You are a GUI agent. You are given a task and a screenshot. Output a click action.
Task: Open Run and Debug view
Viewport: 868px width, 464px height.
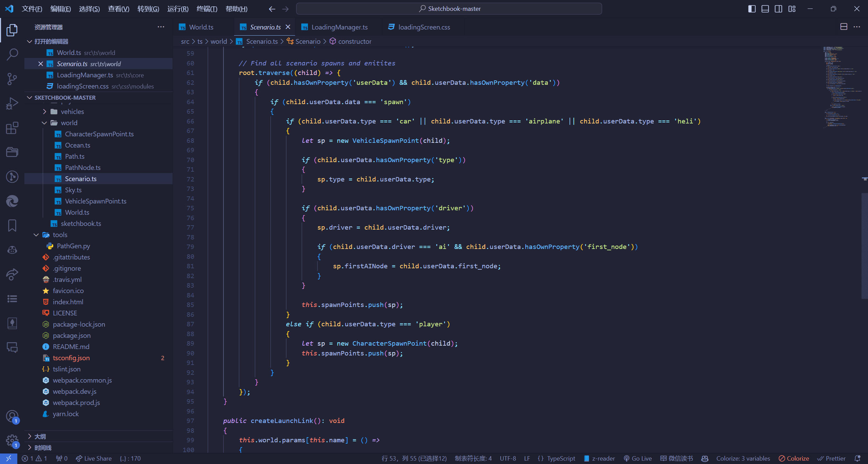point(12,103)
